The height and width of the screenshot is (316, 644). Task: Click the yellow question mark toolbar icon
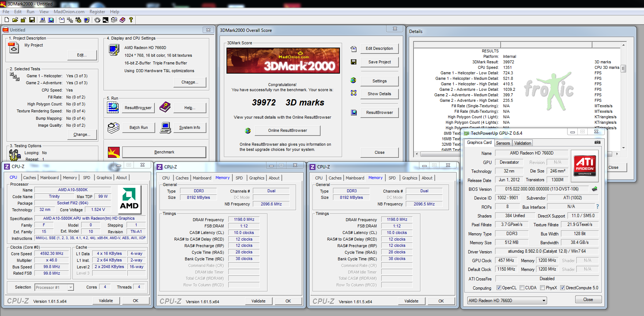(x=131, y=20)
